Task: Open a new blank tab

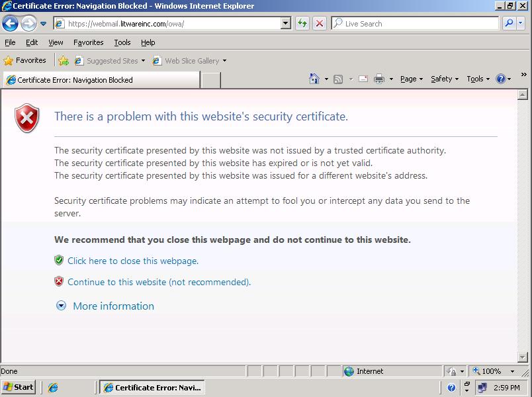Action: 210,80
